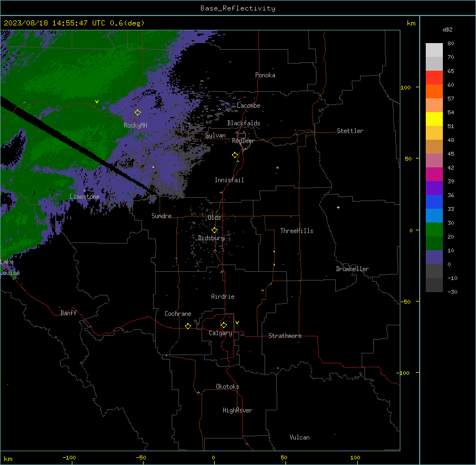Click the magenta 42 dBZ color swatch
This screenshot has width=476, height=465.
tap(434, 174)
